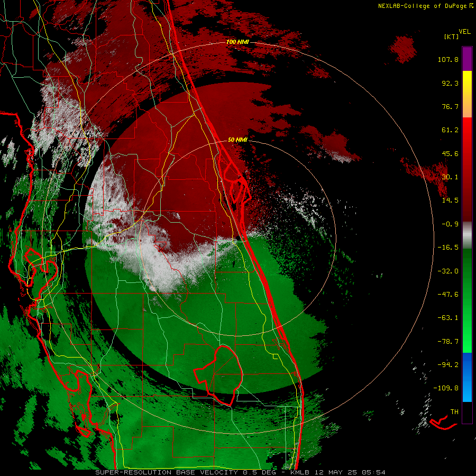The width and height of the screenshot is (476, 476).
Task: Click the -109.8 velocity scale value
Action: coord(446,388)
